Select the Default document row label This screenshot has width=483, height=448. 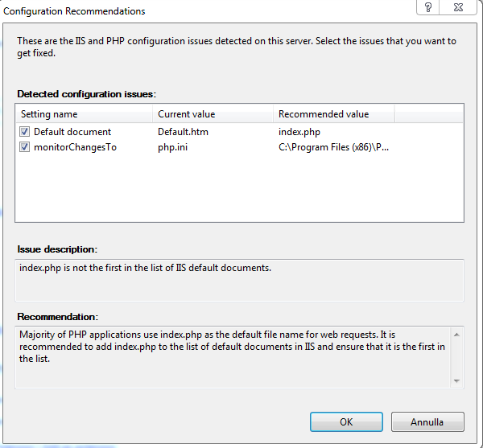click(72, 132)
